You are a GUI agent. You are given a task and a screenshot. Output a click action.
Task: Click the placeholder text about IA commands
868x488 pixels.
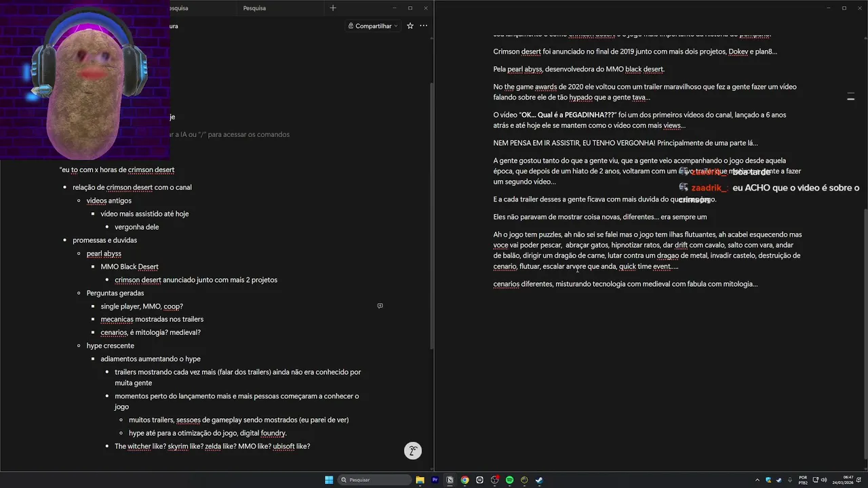tap(229, 134)
